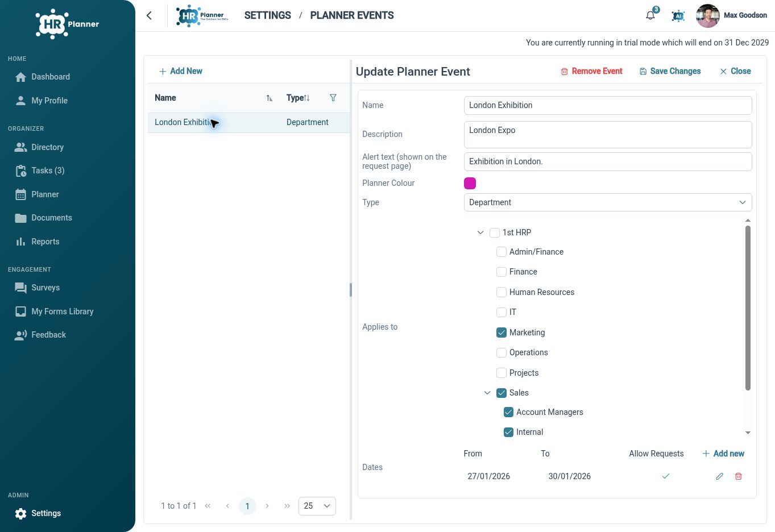Viewport: 775px width, 532px height.
Task: Click Add new date button
Action: tap(723, 454)
